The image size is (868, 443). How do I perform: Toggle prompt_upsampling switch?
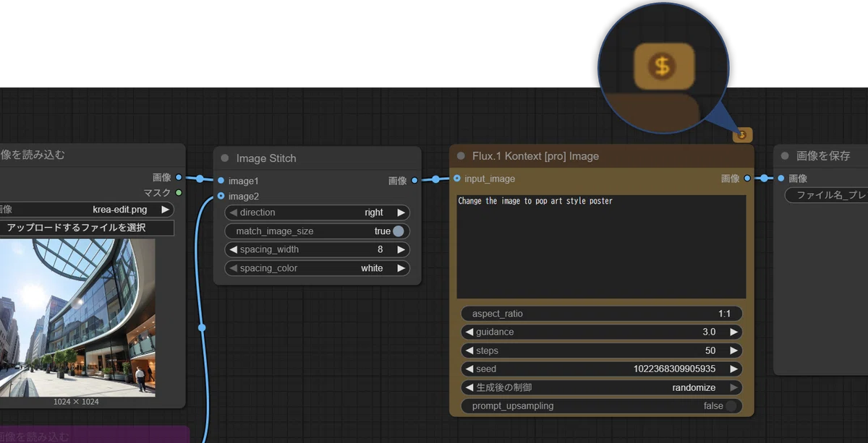pyautogui.click(x=731, y=406)
